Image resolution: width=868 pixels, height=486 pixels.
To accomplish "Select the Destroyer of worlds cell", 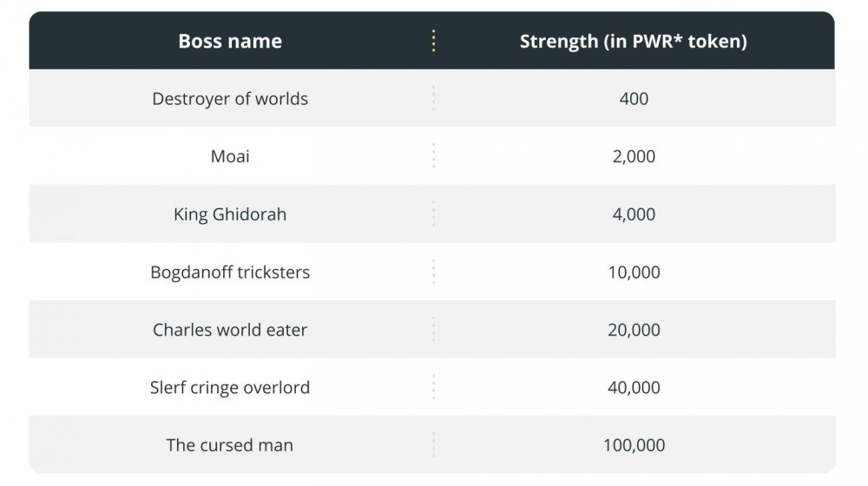I will click(230, 99).
